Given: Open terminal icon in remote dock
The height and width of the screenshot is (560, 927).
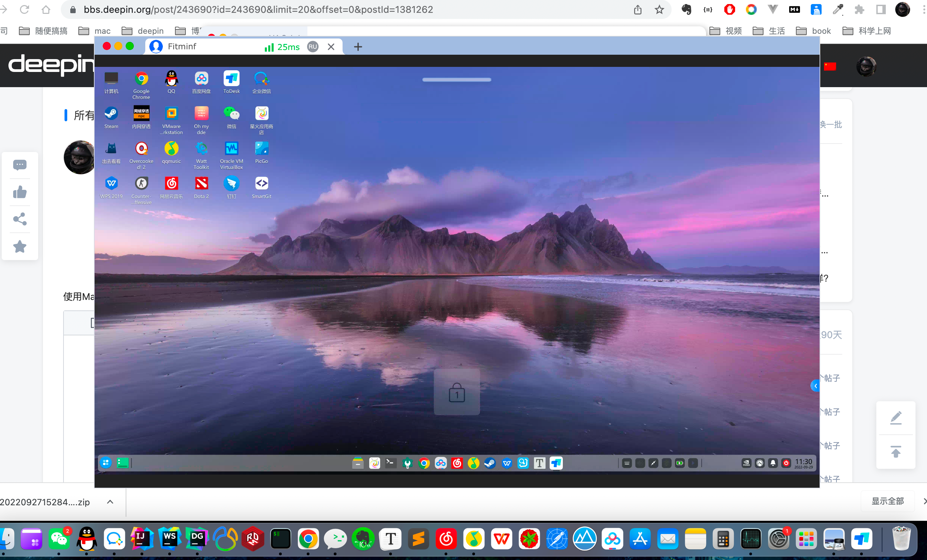Looking at the screenshot, I should (391, 463).
